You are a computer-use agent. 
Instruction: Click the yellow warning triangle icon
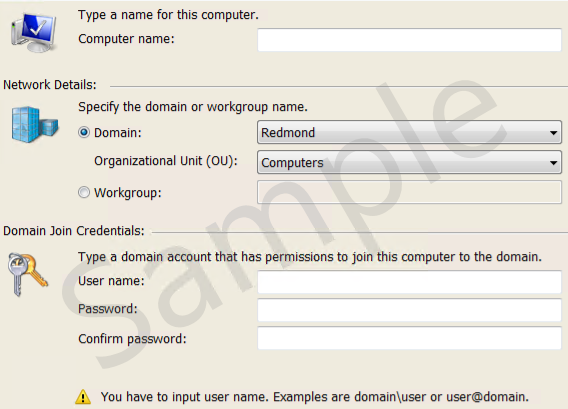[83, 397]
